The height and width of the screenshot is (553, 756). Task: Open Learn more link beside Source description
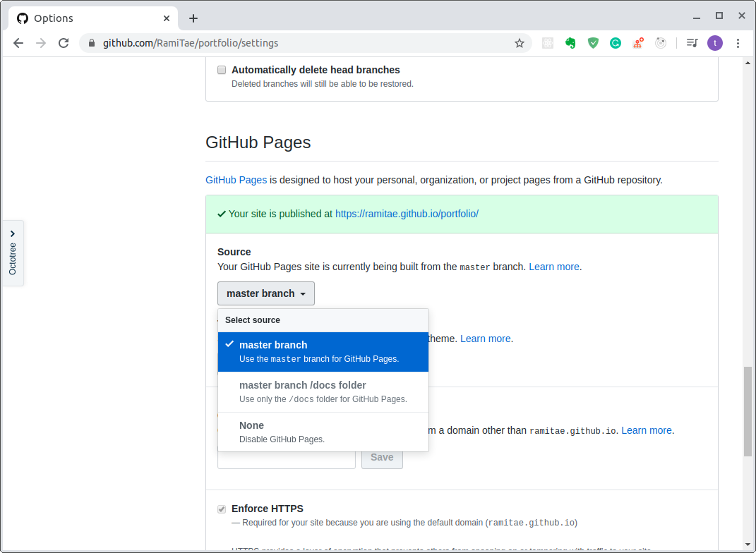point(554,267)
